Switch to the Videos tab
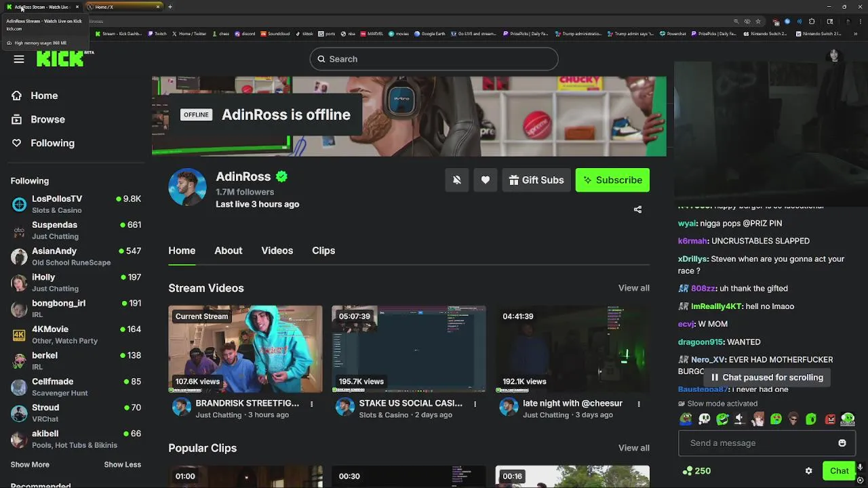Image resolution: width=868 pixels, height=488 pixels. [x=277, y=251]
